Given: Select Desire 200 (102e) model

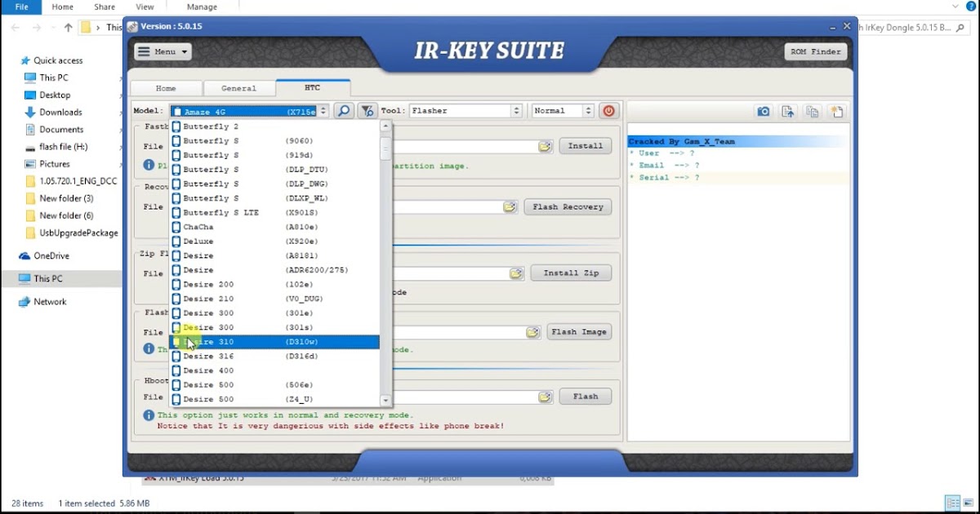Looking at the screenshot, I should click(x=274, y=285).
